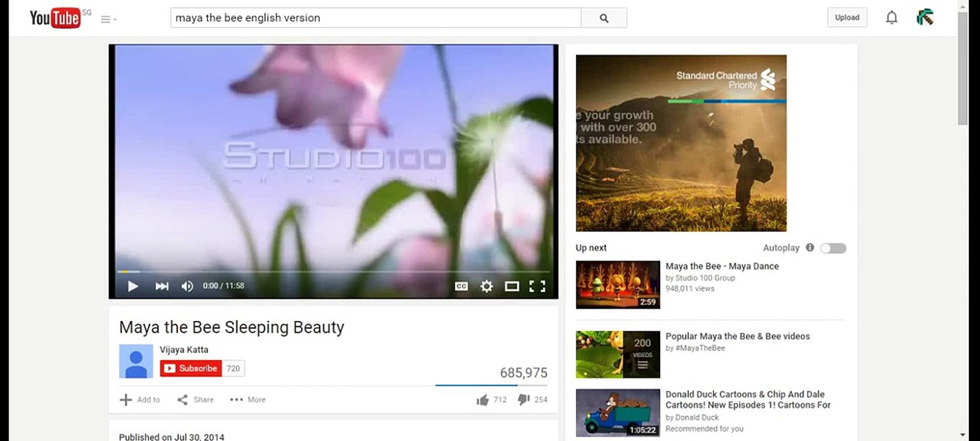The image size is (980, 441).
Task: Like the video with thumbs up
Action: 483,399
